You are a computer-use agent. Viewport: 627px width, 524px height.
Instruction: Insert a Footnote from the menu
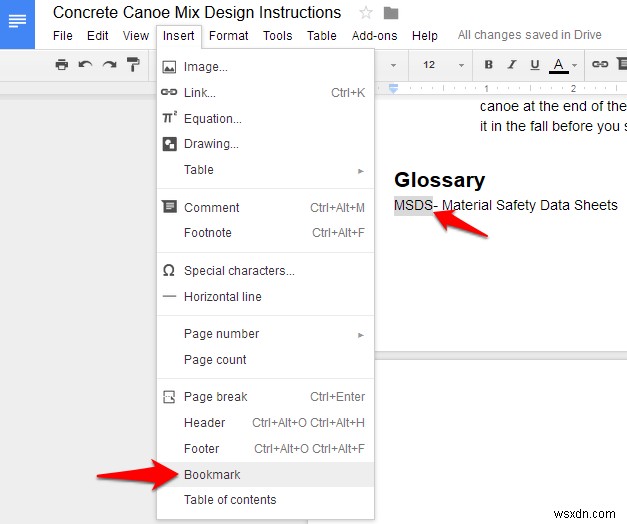266,233
